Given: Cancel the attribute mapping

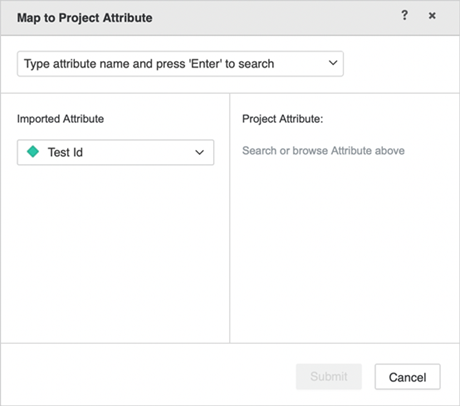Looking at the screenshot, I should pyautogui.click(x=407, y=377).
